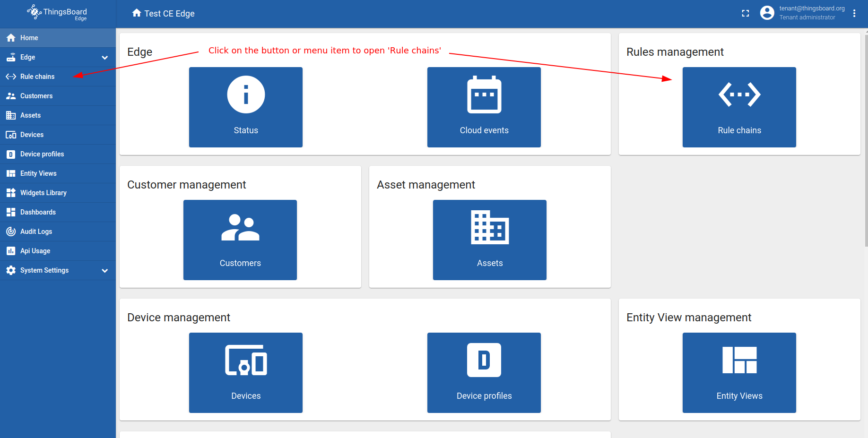Click the arrows icon on Rule chains card
Image resolution: width=868 pixels, height=438 pixels.
point(739,94)
